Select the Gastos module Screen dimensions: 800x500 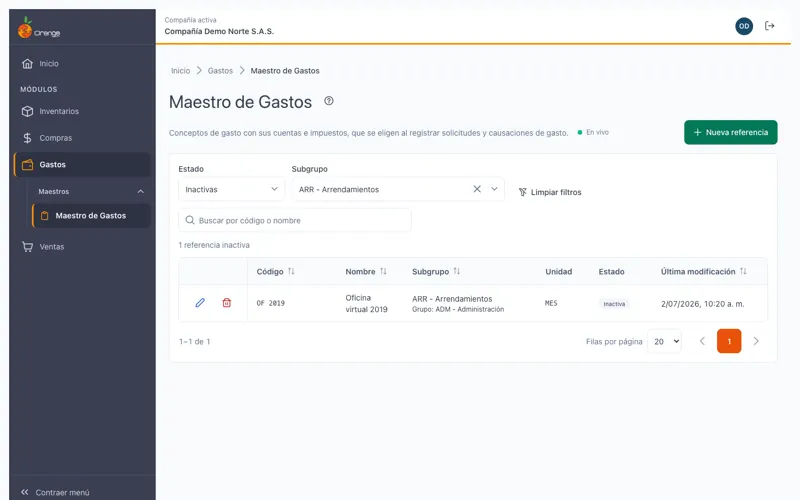click(x=82, y=164)
